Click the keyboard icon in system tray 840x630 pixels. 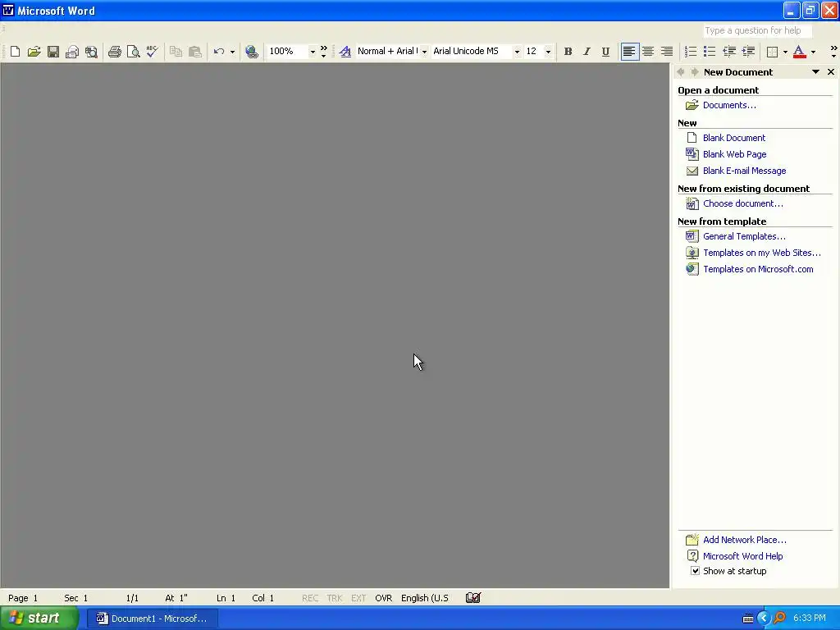[748, 619]
